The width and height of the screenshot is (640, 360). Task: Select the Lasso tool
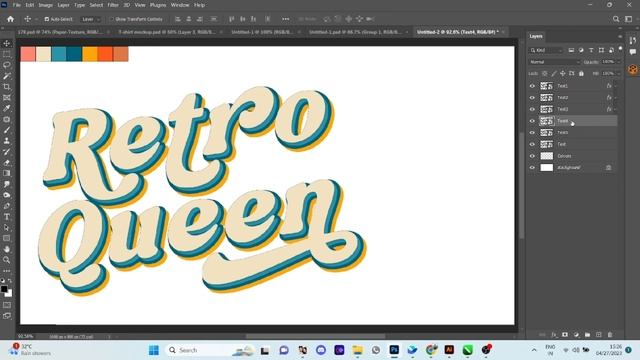coord(7,65)
